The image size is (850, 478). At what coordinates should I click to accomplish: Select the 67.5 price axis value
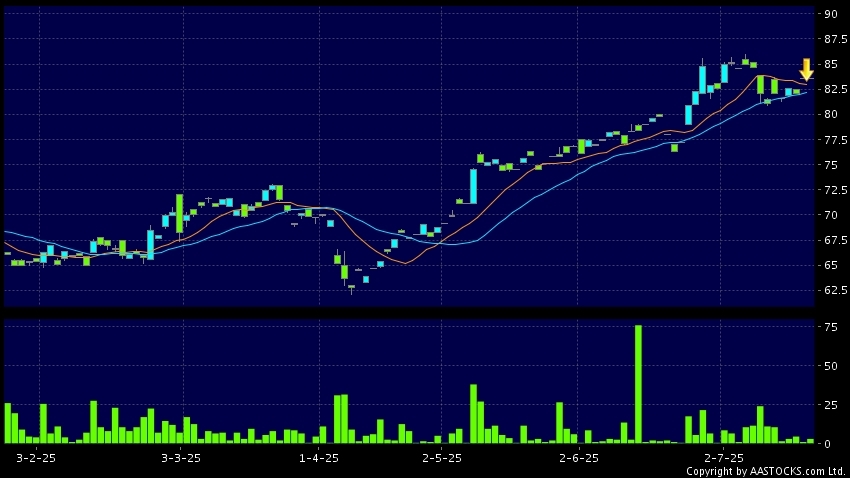tap(836, 240)
